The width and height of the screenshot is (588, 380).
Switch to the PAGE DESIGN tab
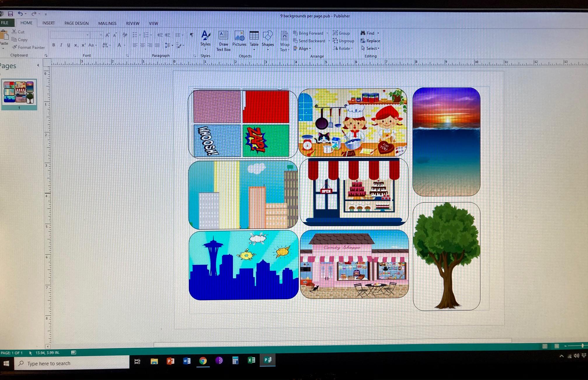click(x=76, y=23)
